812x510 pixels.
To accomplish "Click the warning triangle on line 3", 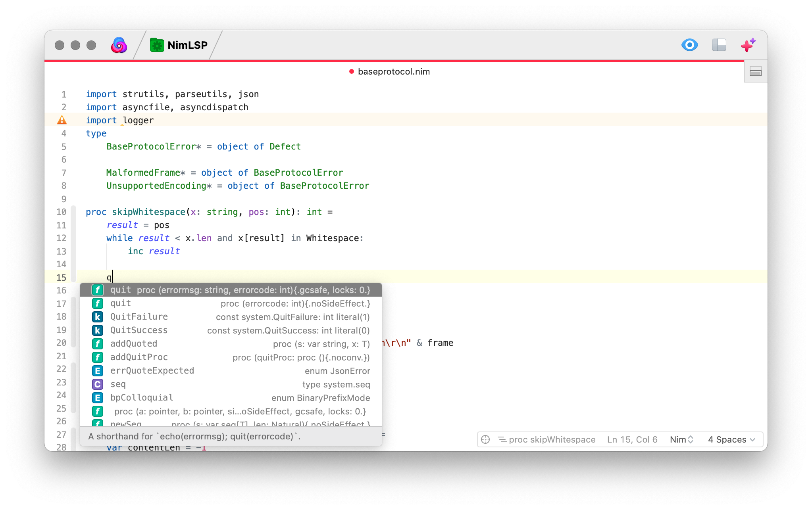I will click(x=62, y=120).
